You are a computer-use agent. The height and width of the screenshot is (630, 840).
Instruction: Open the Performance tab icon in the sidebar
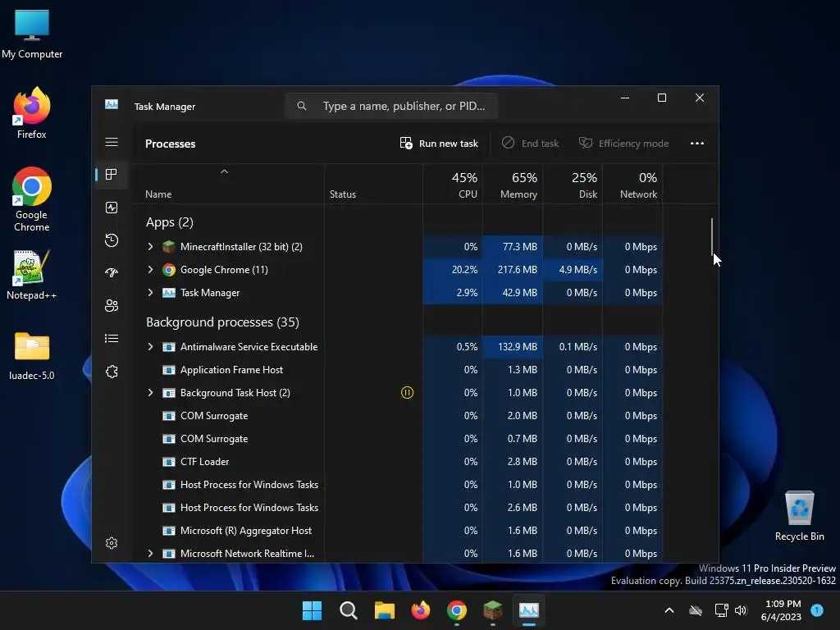112,208
